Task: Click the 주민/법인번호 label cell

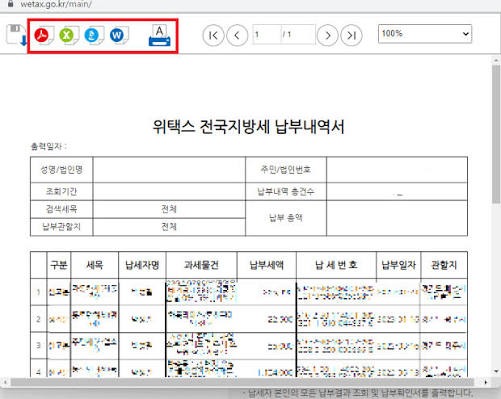Action: [x=286, y=170]
